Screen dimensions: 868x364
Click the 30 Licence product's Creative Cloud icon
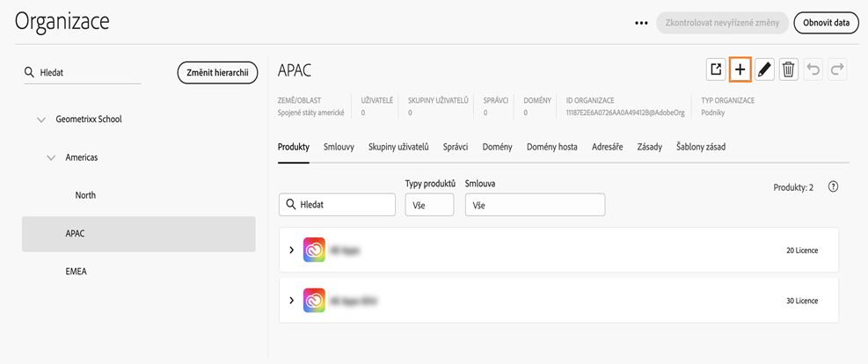pos(314,301)
